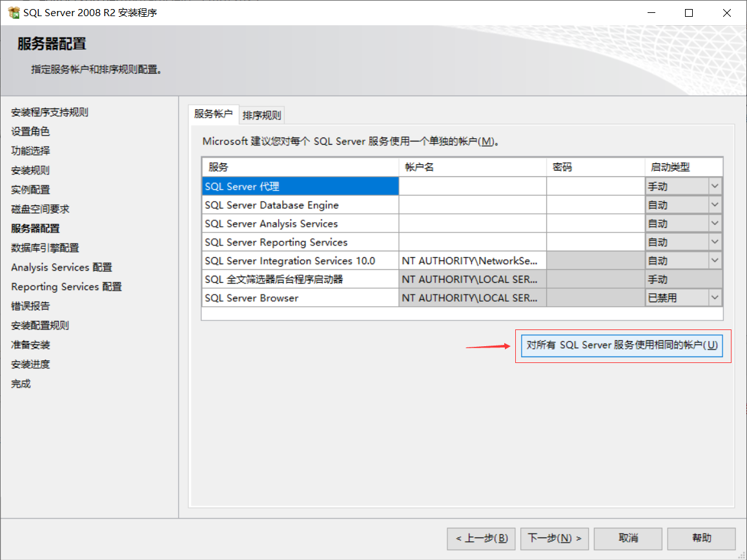Click 安装进度 in the step list
The height and width of the screenshot is (560, 747).
30,364
